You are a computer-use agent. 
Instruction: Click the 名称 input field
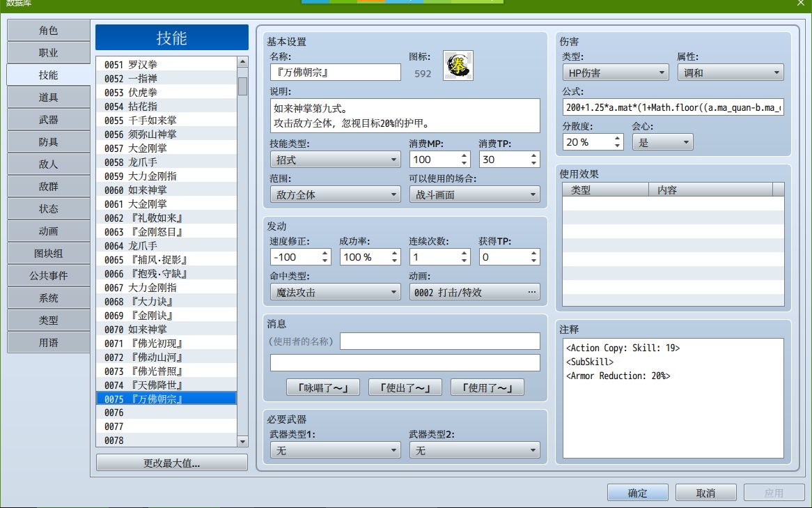335,72
